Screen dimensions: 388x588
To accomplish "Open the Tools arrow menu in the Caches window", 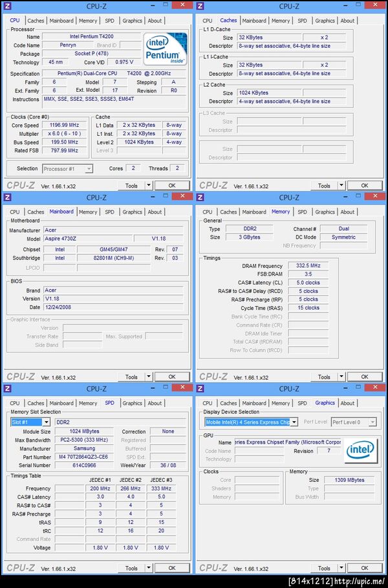I will (x=341, y=186).
